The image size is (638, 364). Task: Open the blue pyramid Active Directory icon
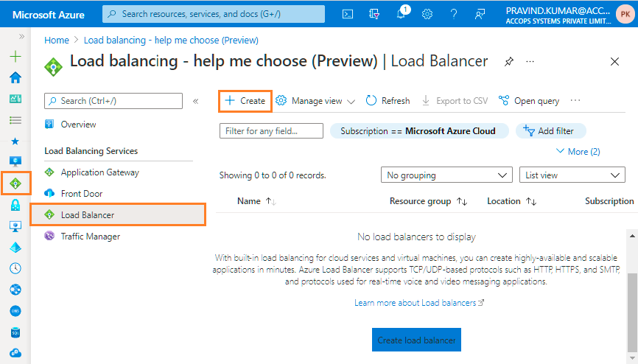tap(15, 248)
